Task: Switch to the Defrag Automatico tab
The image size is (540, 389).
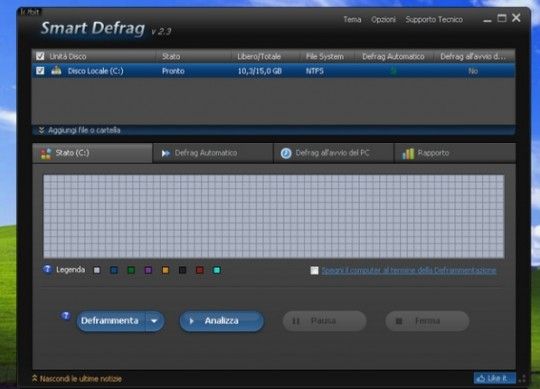Action: [213, 153]
